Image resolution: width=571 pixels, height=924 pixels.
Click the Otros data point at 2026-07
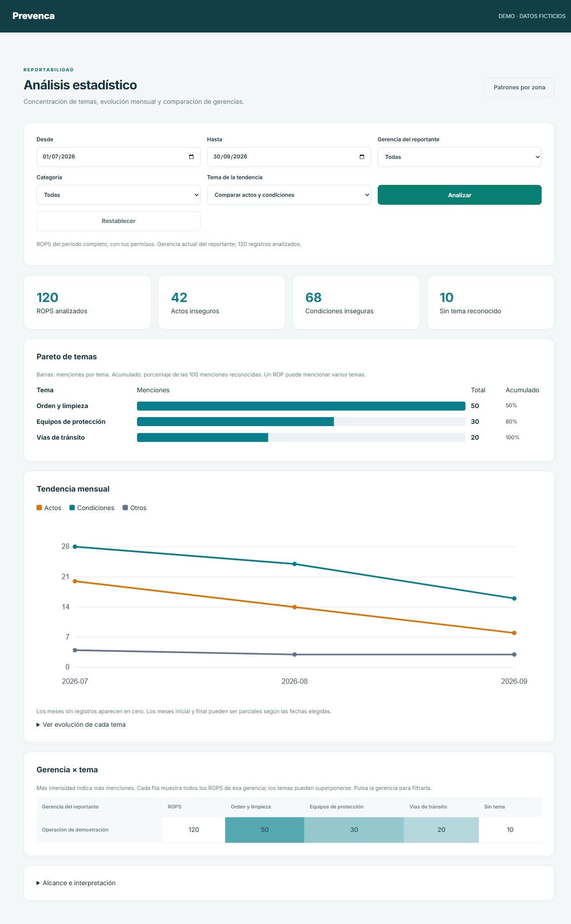pos(75,650)
